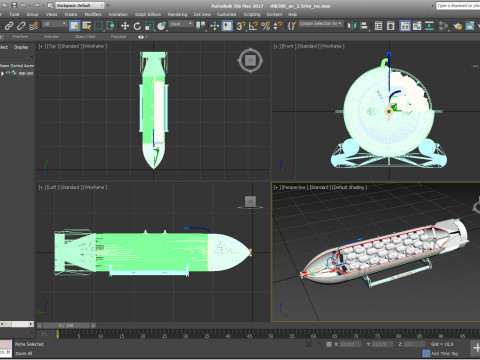Activate the Select Object tool

coord(74,26)
